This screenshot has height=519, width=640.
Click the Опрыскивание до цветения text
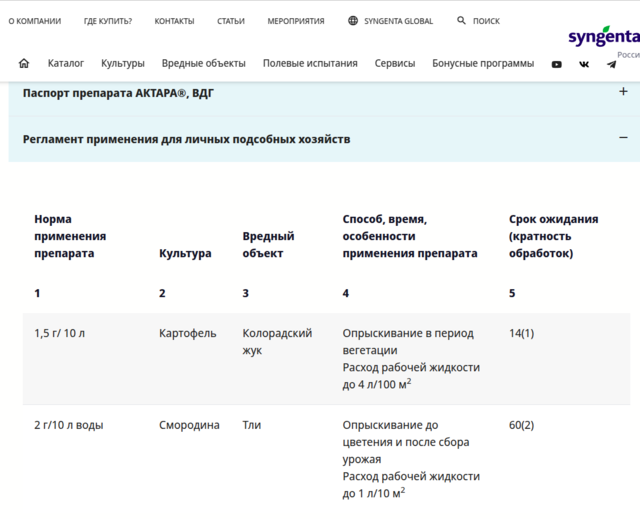coord(406,442)
